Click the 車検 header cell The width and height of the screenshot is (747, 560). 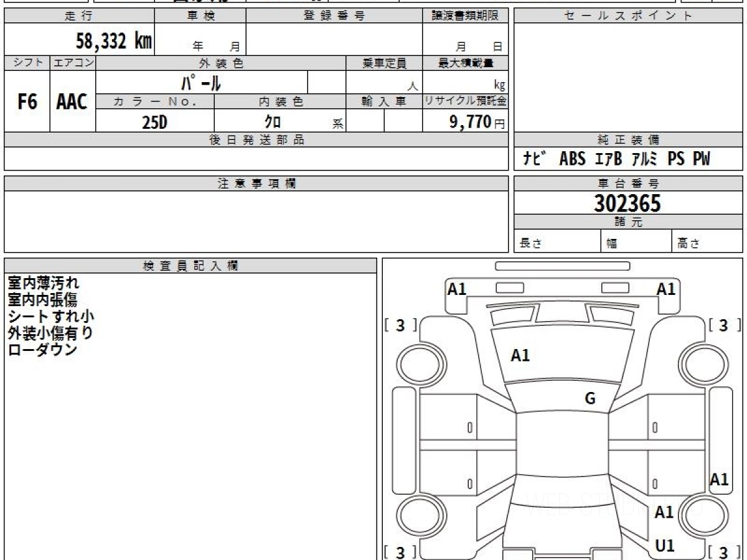(200, 16)
